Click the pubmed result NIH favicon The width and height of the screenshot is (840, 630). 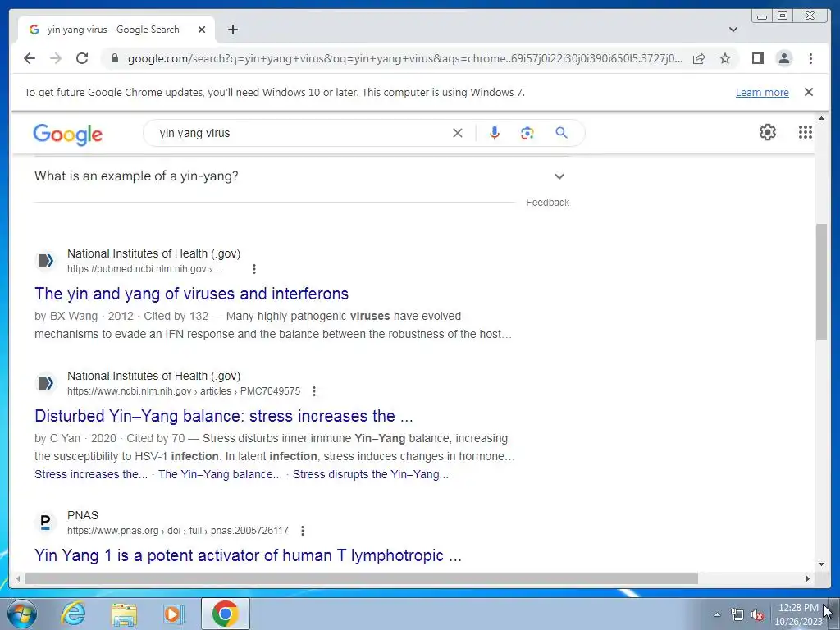(46, 261)
